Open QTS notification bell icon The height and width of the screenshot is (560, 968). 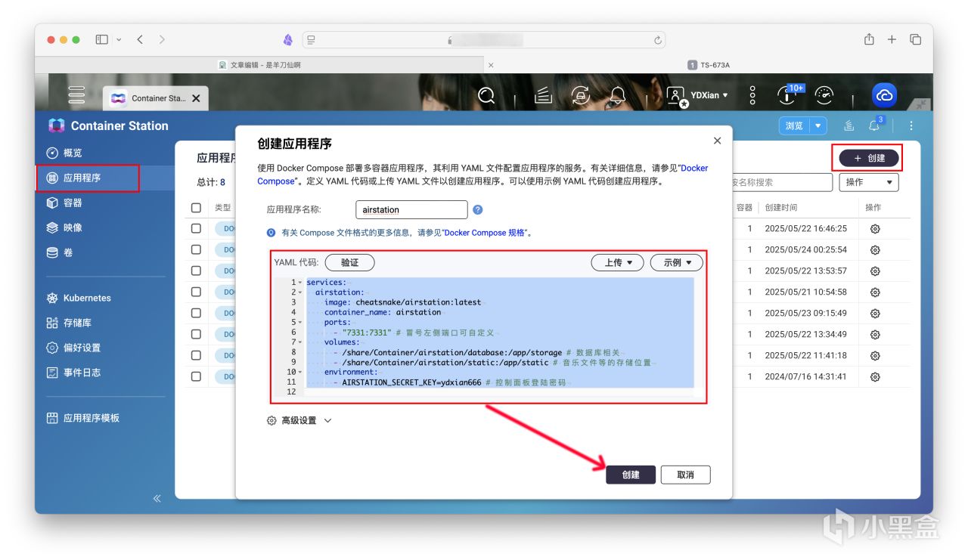pyautogui.click(x=618, y=96)
